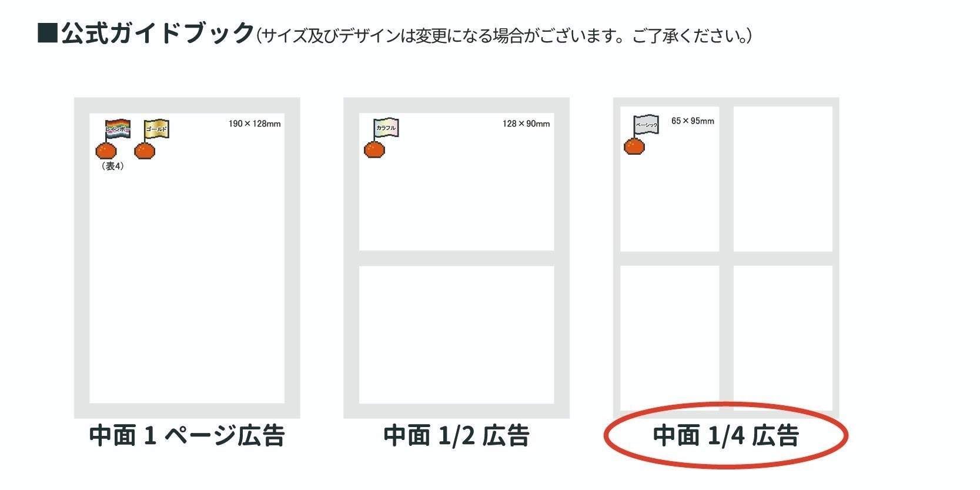
Task: Click the (表4) note under the rainbow flag
Action: tap(112, 166)
